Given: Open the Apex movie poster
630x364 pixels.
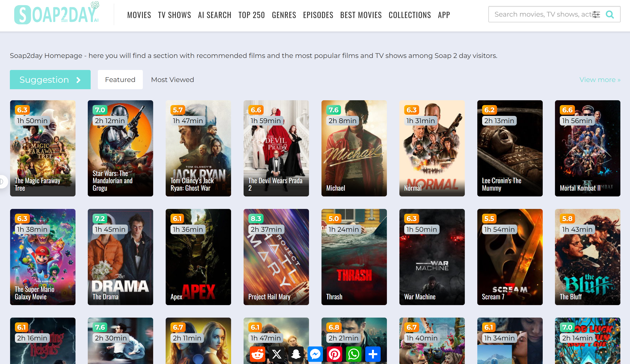Looking at the screenshot, I should 199,257.
